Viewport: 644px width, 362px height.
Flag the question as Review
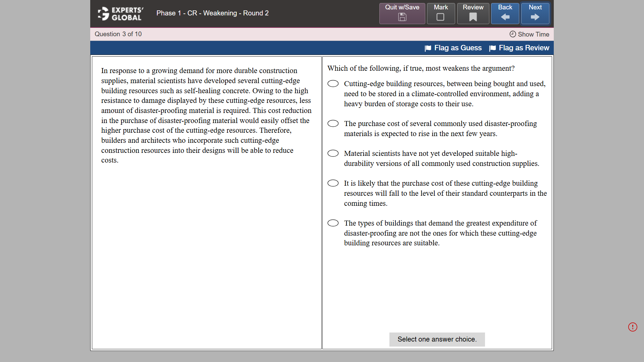(x=519, y=48)
